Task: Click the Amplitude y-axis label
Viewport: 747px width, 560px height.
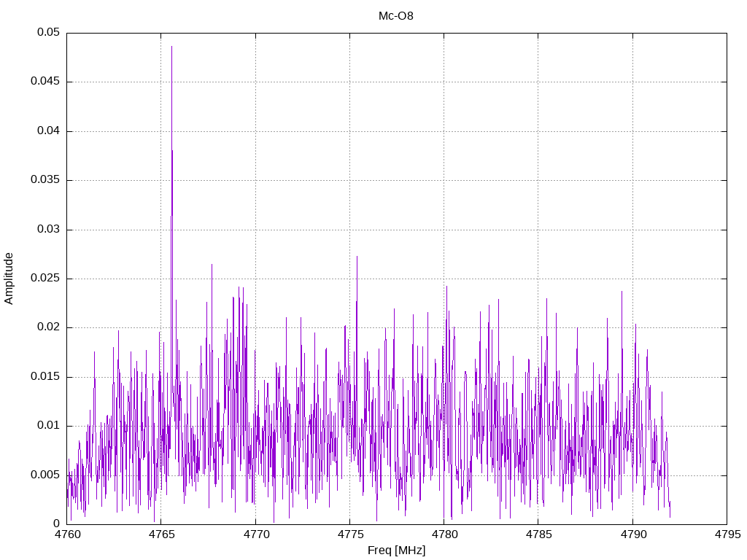Action: (9, 278)
